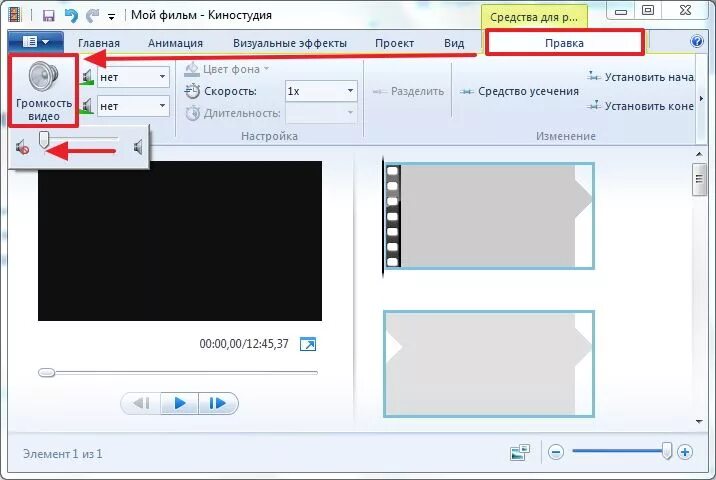
Task: Click the storyboard scroll down arrow
Action: pyautogui.click(x=699, y=422)
